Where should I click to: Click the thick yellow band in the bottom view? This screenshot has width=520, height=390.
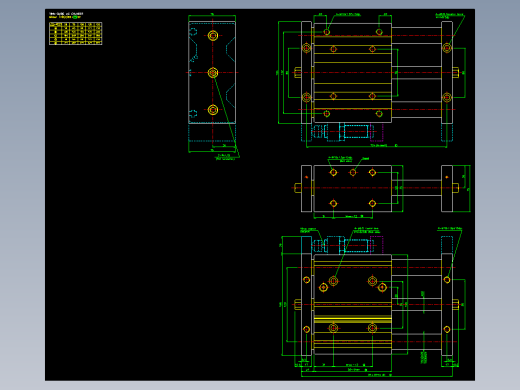point(353,320)
